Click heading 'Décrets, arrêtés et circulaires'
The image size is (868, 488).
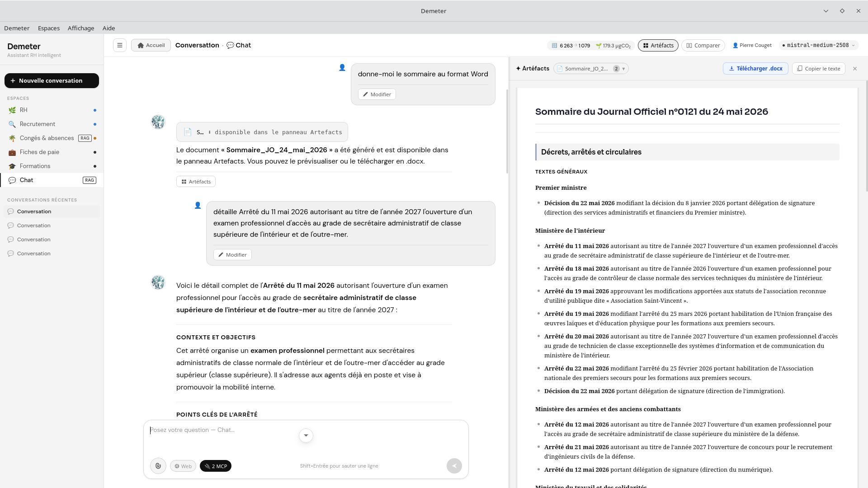point(591,152)
